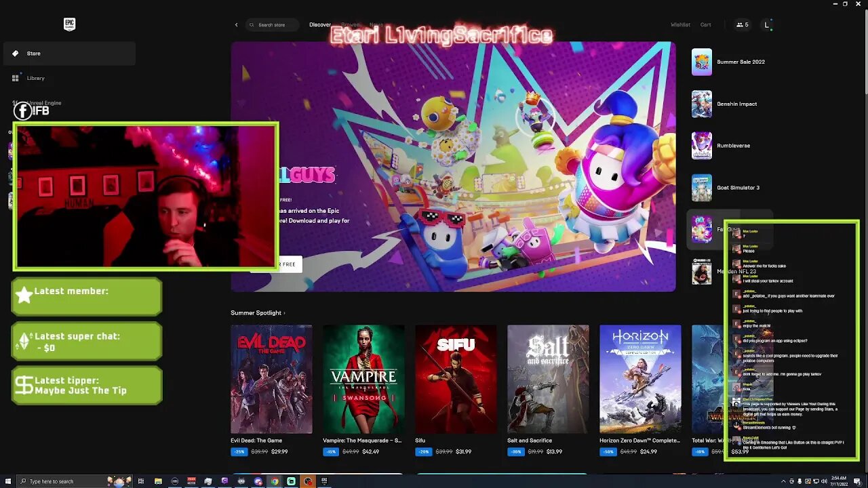The width and height of the screenshot is (868, 488).
Task: Open the Windows notification center
Action: (x=857, y=481)
